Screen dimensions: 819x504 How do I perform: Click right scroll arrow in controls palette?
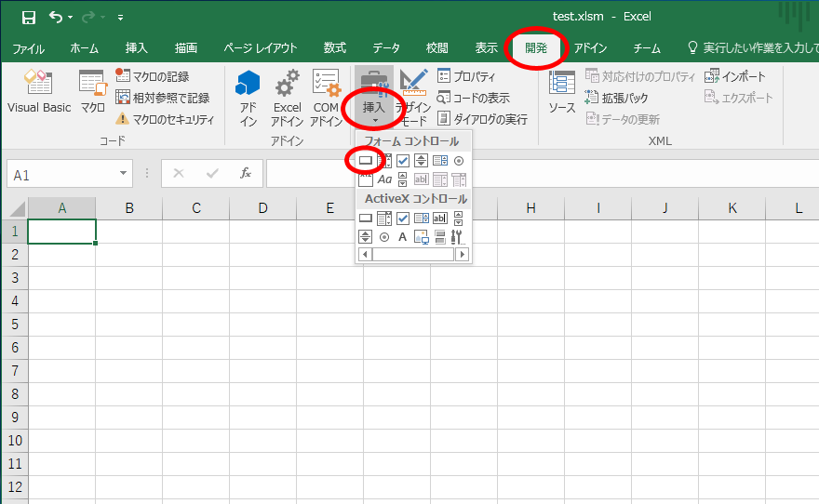click(x=462, y=255)
